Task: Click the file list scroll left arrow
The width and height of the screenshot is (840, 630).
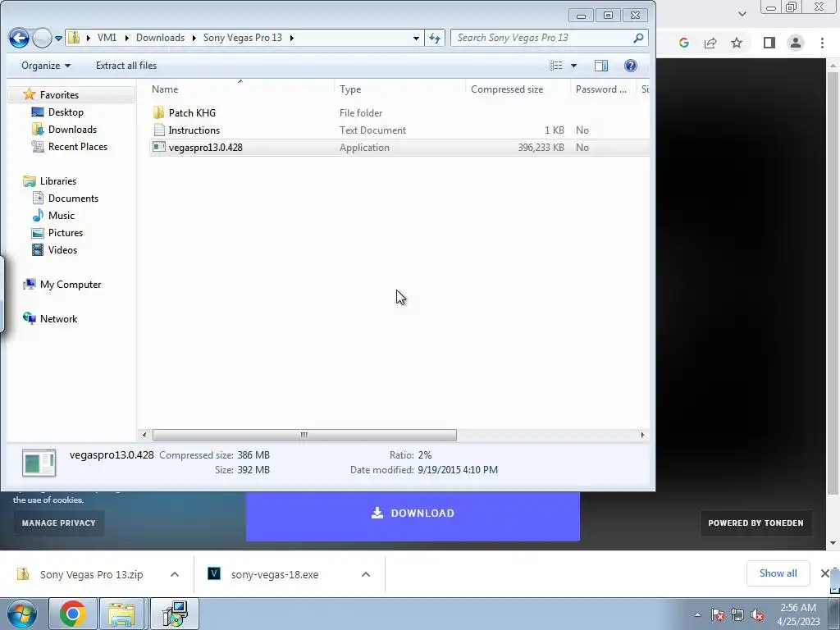Action: pos(144,435)
